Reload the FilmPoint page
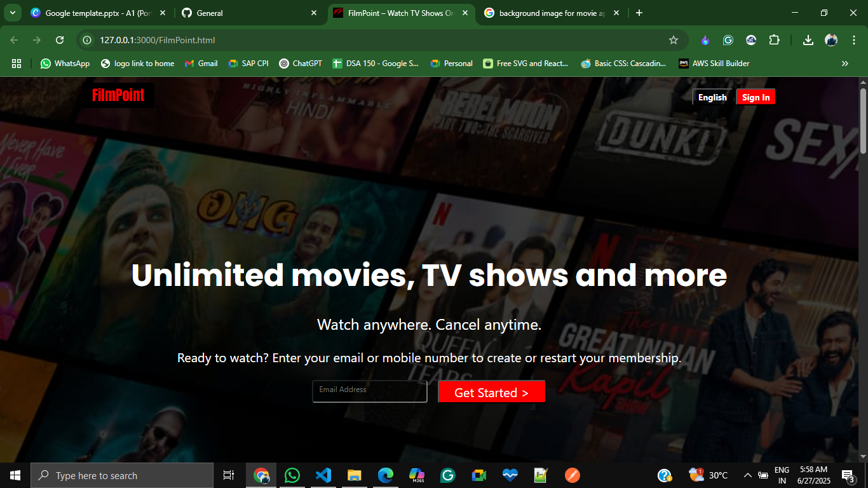 (59, 39)
